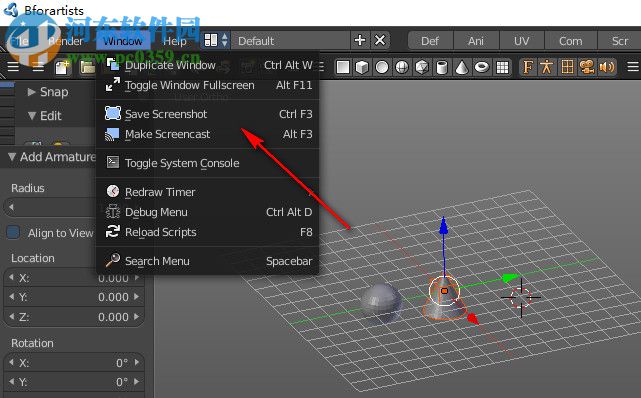Add a text object with F icon

click(x=528, y=67)
